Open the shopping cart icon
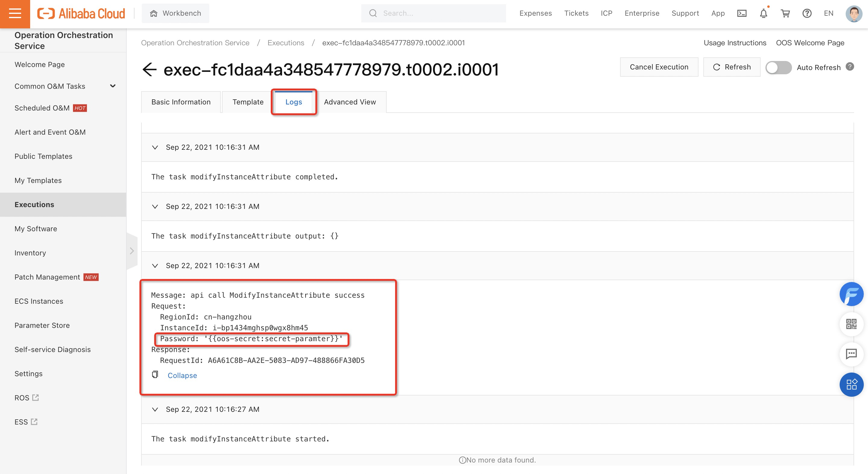Screen dimensions: 868x474 (785, 14)
